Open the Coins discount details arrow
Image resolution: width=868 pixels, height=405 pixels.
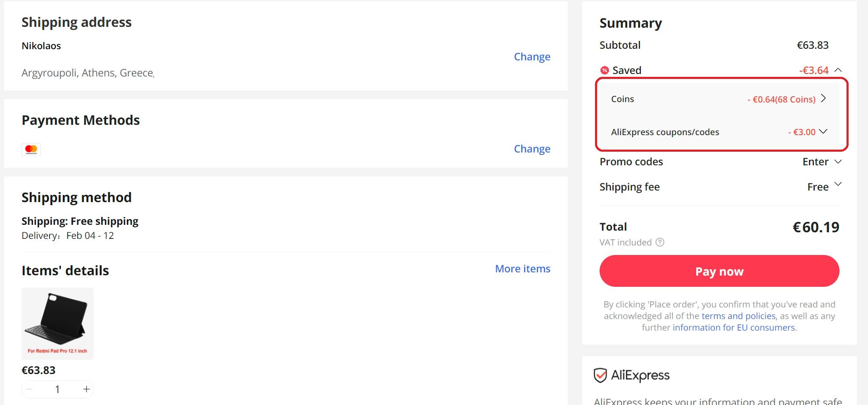[823, 98]
